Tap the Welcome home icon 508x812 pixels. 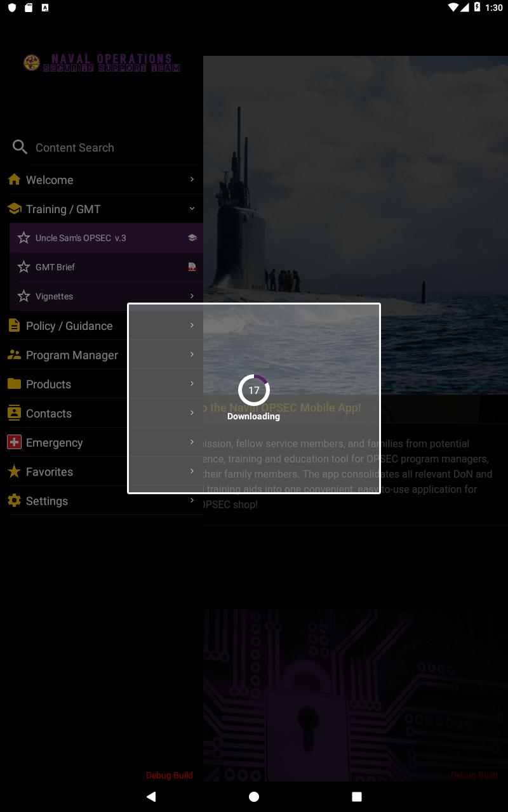click(x=14, y=180)
